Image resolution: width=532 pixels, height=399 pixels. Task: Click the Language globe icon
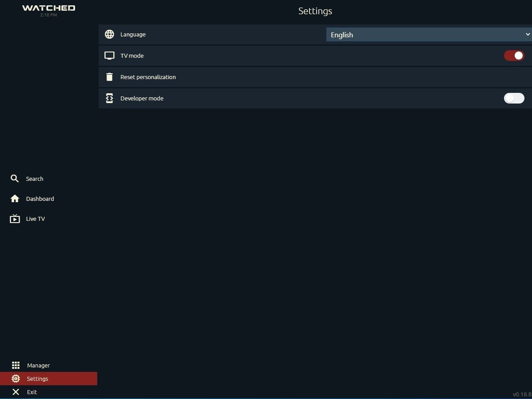109,34
